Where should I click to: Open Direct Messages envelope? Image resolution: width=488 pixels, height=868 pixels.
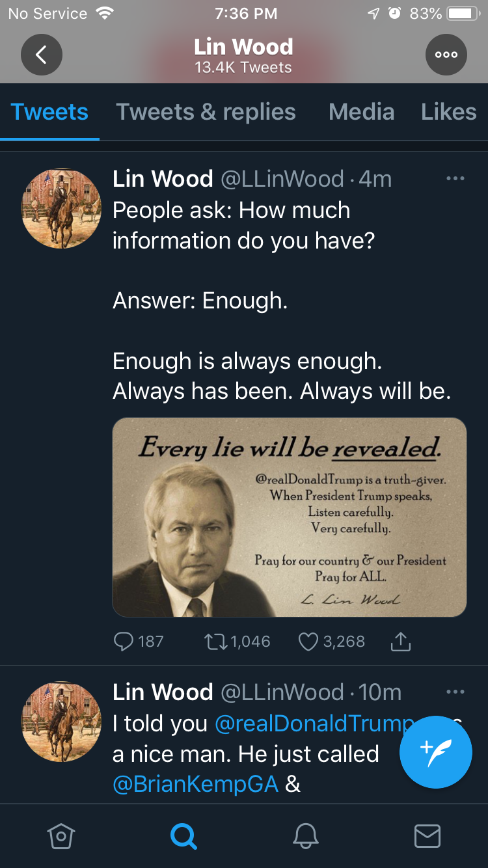point(427,835)
